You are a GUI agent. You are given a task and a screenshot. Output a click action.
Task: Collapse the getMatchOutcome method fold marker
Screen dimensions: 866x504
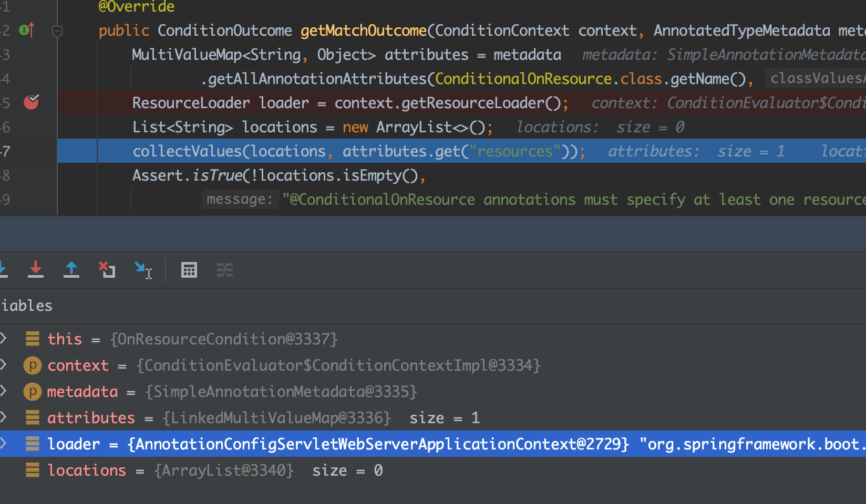(57, 31)
